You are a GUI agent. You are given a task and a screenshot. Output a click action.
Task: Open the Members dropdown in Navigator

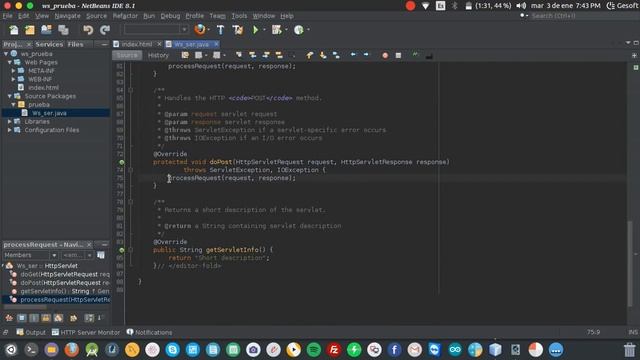(30, 255)
